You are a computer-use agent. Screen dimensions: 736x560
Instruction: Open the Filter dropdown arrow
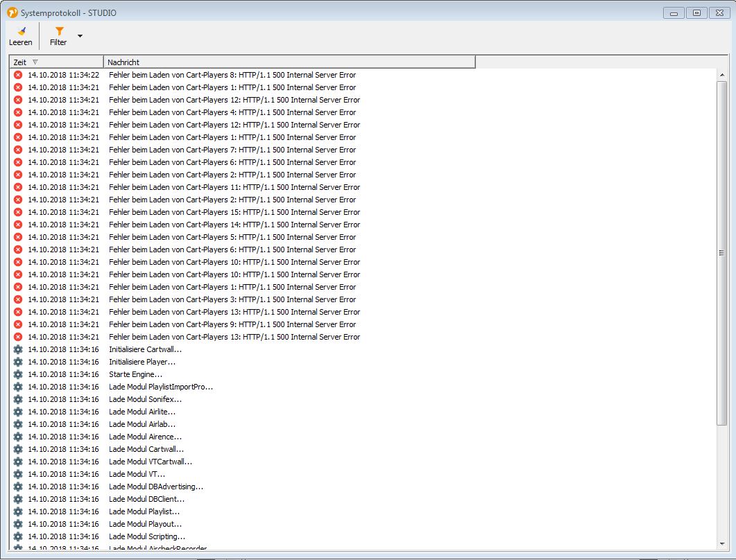[80, 35]
